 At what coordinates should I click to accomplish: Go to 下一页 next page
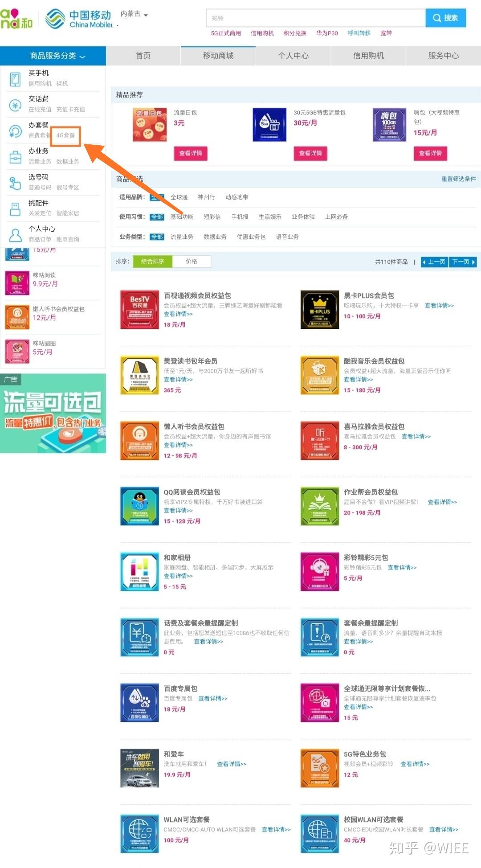click(463, 262)
